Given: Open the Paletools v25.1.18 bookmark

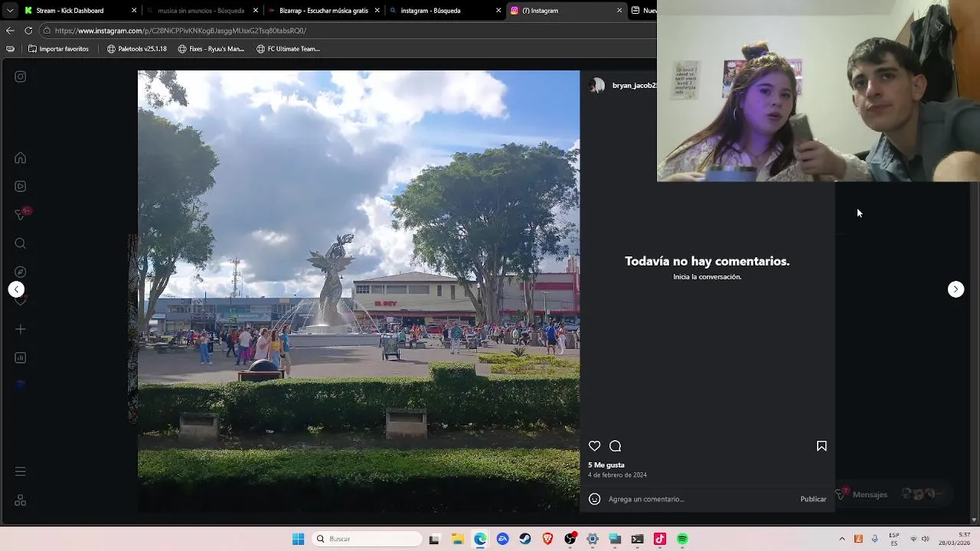Looking at the screenshot, I should click(x=136, y=49).
